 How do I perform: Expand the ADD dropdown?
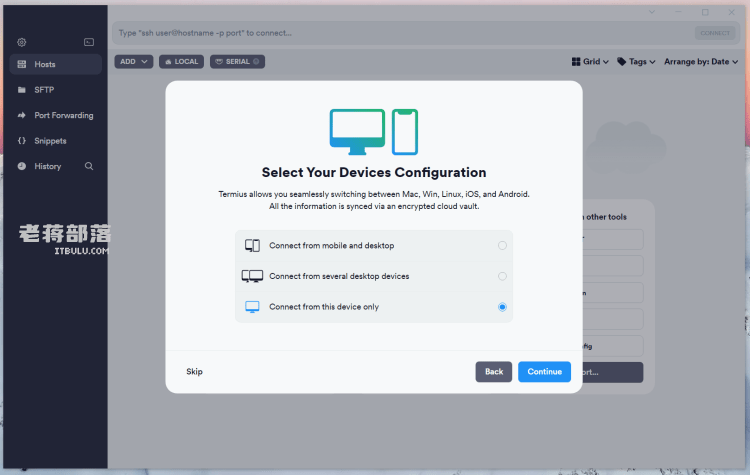133,62
